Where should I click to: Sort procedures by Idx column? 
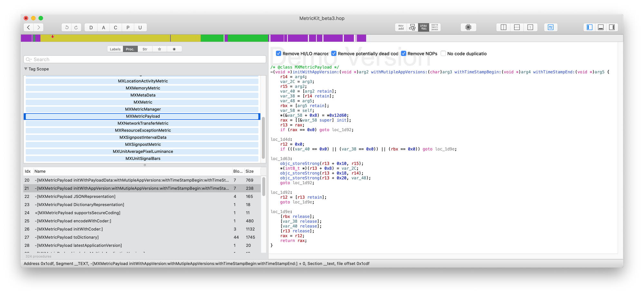(x=28, y=171)
